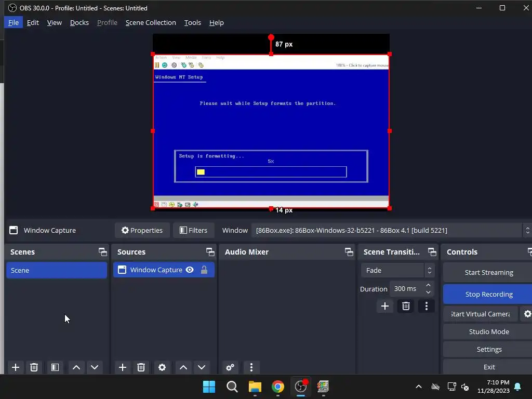
Task: Open the taskbar clock and date
Action: pyautogui.click(x=494, y=387)
